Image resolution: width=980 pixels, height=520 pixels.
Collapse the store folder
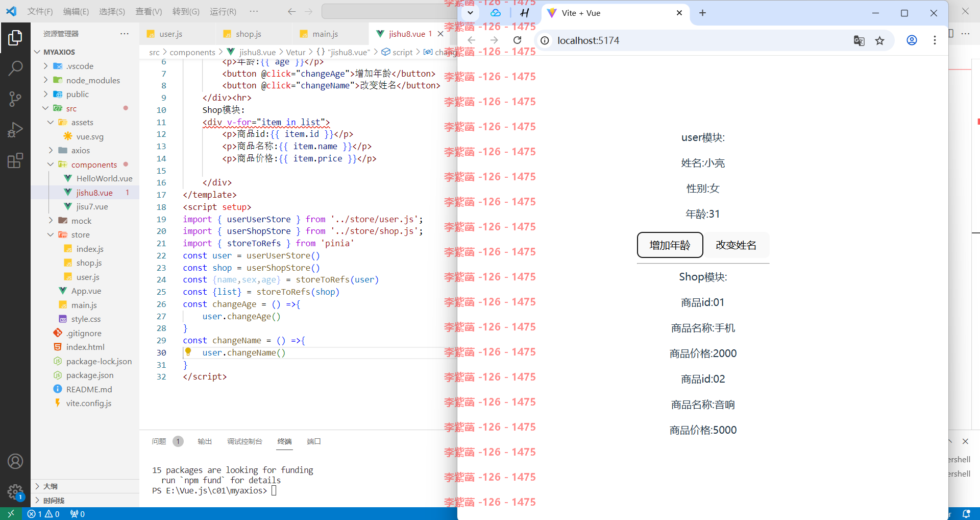pos(51,234)
